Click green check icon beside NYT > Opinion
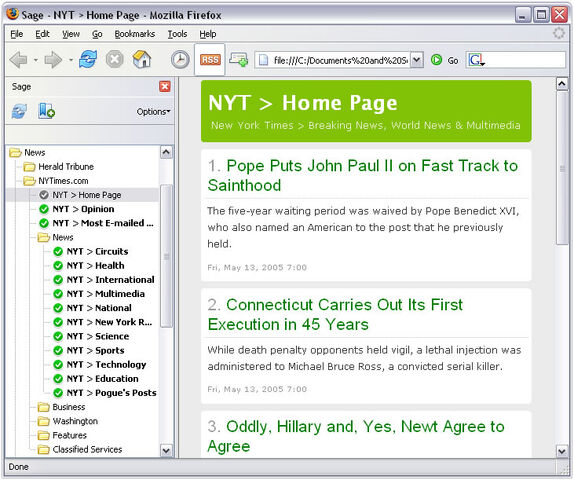 tap(44, 209)
